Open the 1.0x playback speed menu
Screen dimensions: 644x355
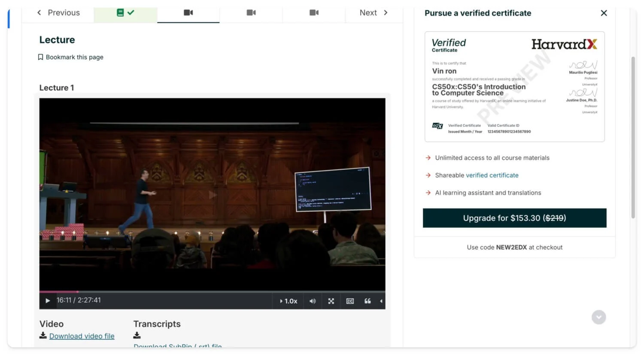(x=289, y=301)
